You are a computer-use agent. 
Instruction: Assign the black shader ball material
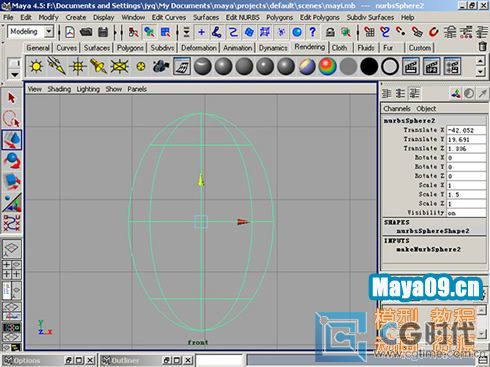(x=369, y=66)
